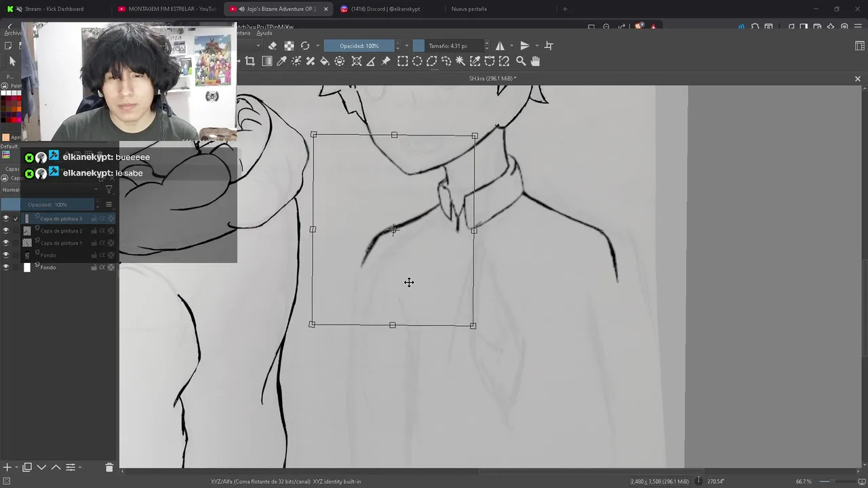Select the Rectangular Selection tool
Screen dimensions: 868x488
(x=402, y=61)
